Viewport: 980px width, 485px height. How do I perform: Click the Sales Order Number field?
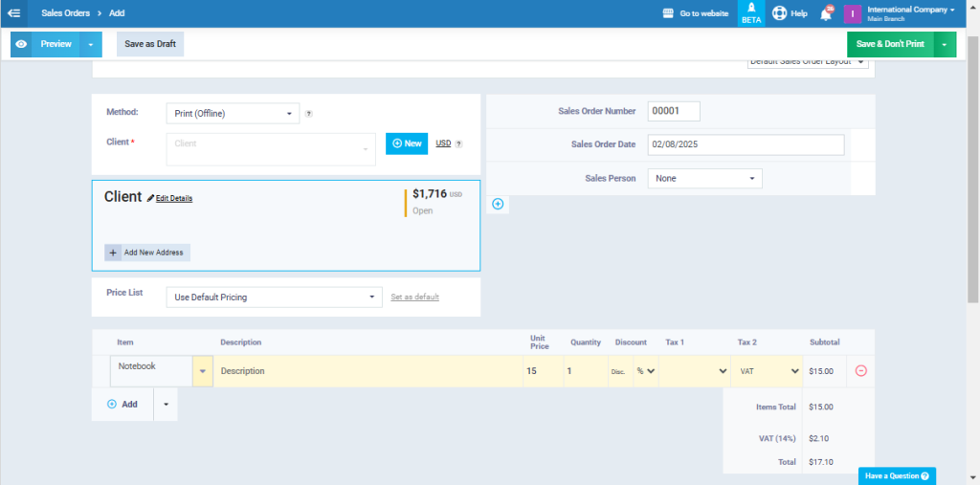pos(674,111)
